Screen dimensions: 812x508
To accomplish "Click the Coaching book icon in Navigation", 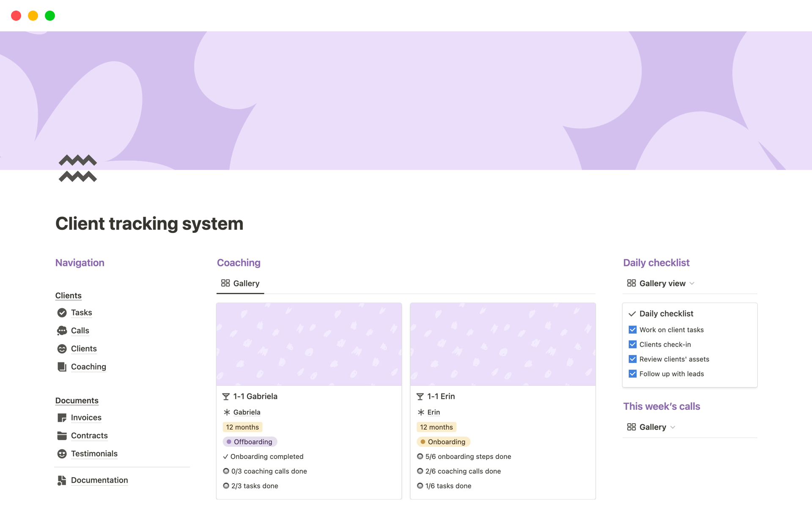I will tap(62, 367).
